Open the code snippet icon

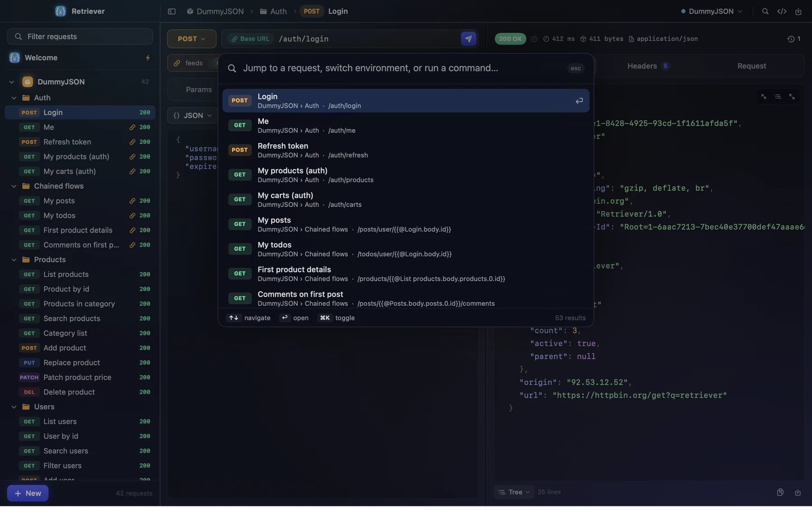782,11
